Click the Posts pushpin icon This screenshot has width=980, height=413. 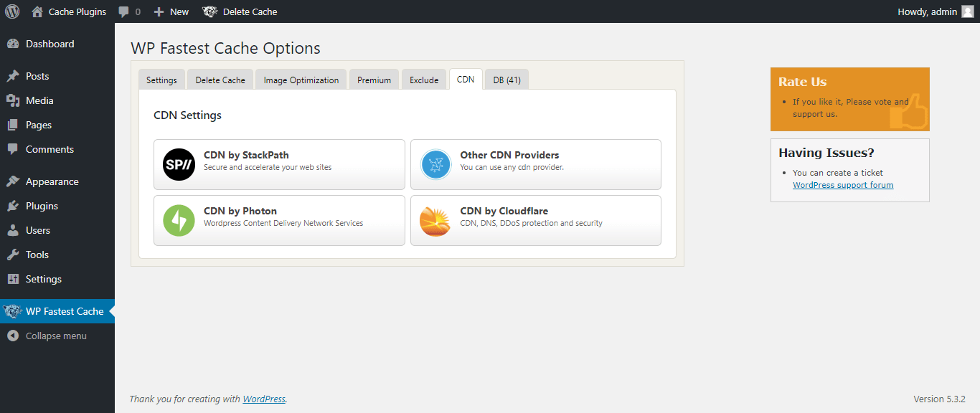click(x=13, y=76)
